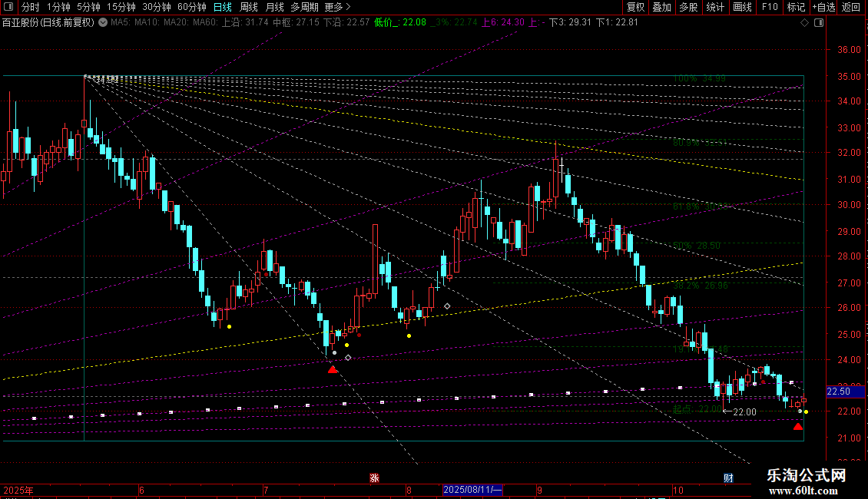Switch to 5分钟 period tab
The image size is (868, 499).
point(88,7)
